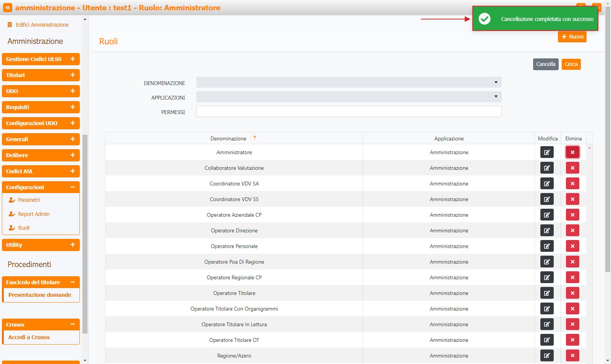Delete the Collaboratore Valutazione role

(x=572, y=168)
